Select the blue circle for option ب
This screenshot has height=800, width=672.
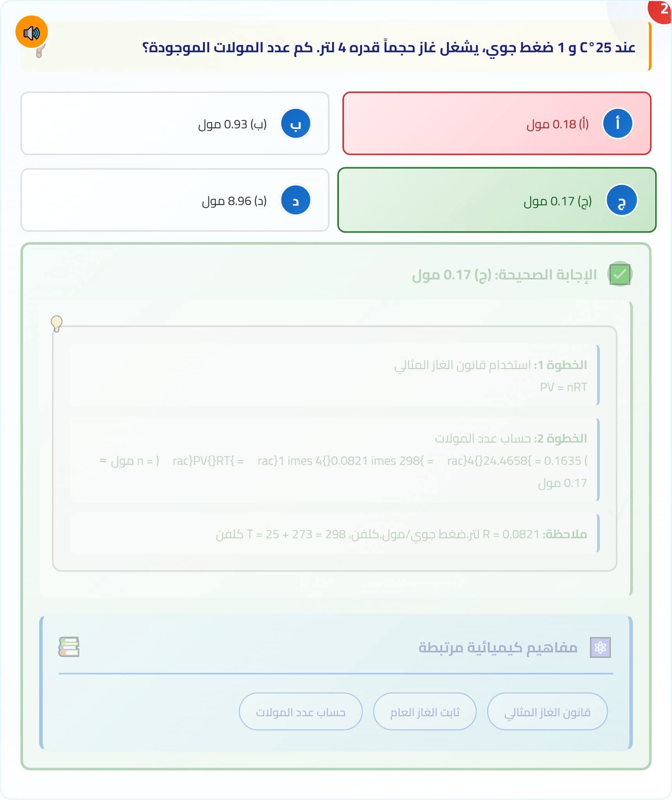click(x=296, y=124)
